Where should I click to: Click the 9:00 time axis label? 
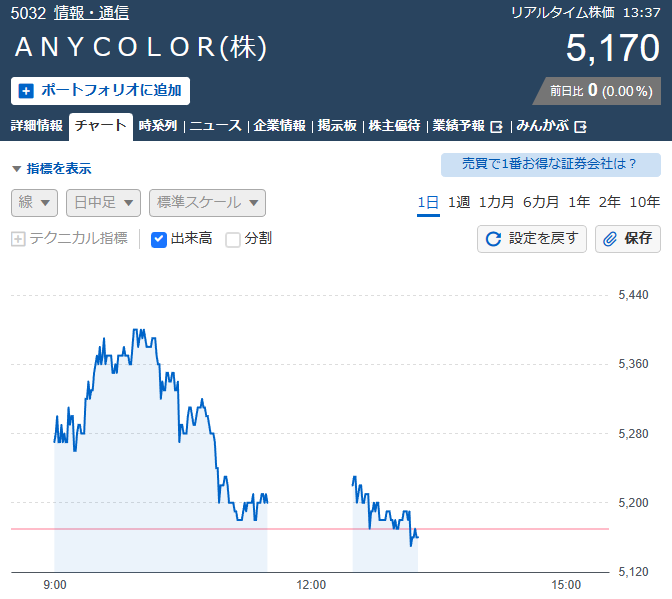55,585
